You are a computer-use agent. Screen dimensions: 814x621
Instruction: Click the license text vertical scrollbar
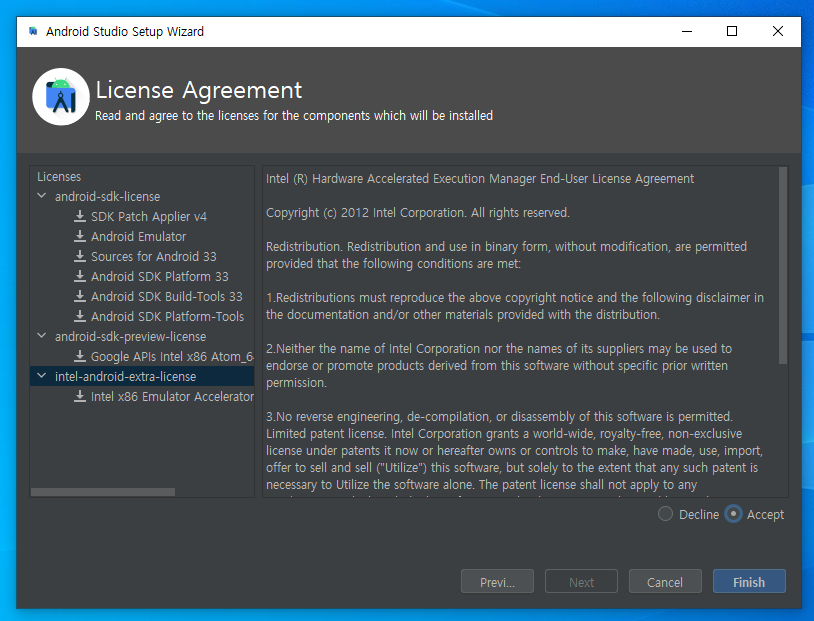click(x=783, y=265)
